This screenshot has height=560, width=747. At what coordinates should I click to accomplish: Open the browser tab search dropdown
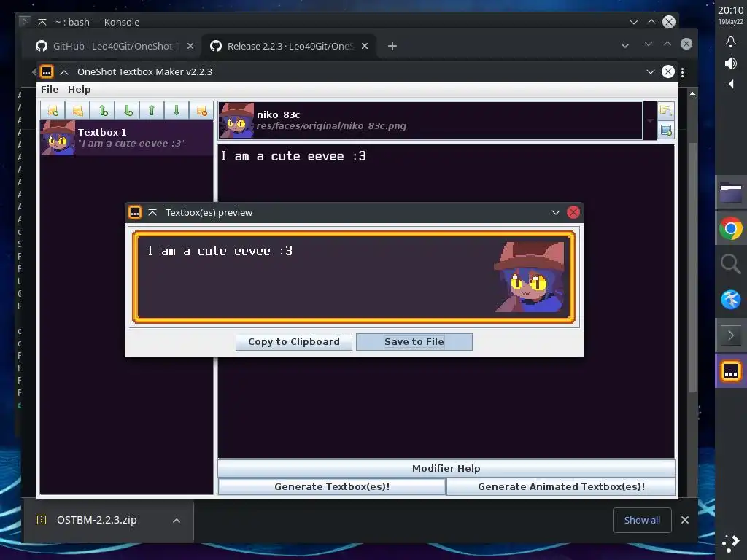point(625,46)
